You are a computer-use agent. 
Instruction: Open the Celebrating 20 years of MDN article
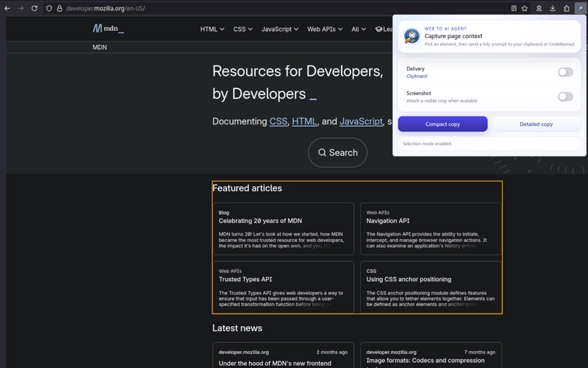(x=260, y=221)
